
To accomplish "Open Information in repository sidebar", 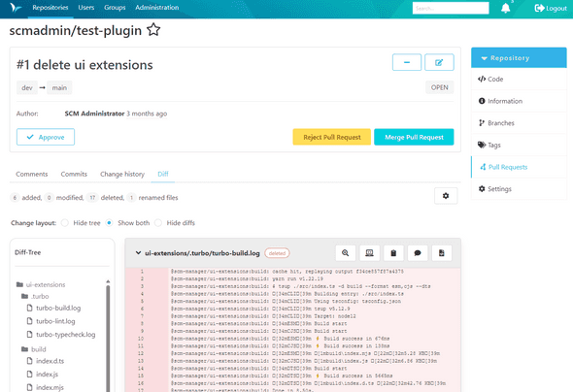I will pyautogui.click(x=519, y=101).
